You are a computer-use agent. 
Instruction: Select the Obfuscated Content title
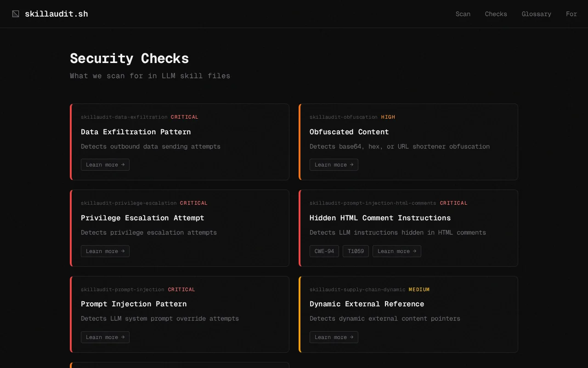point(349,132)
